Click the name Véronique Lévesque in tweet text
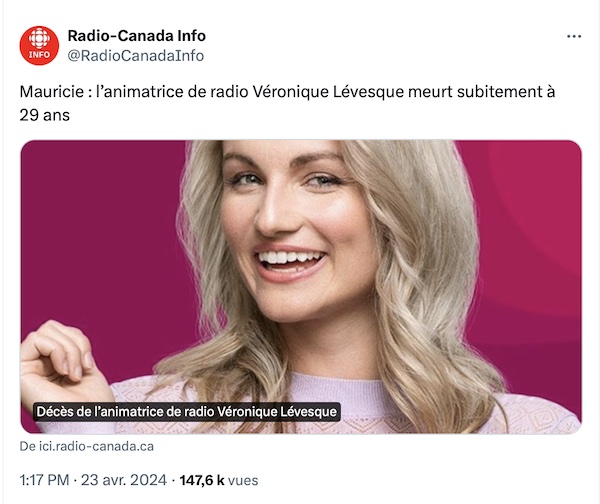The height and width of the screenshot is (504, 600). point(328,92)
